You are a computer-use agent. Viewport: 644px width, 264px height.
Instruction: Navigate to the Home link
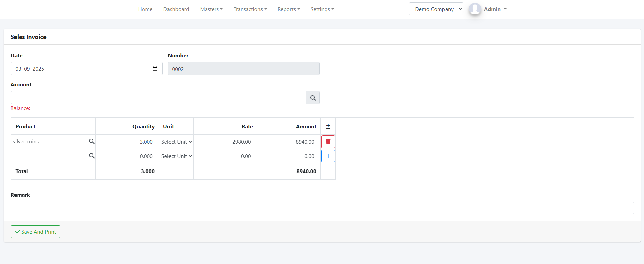click(145, 9)
